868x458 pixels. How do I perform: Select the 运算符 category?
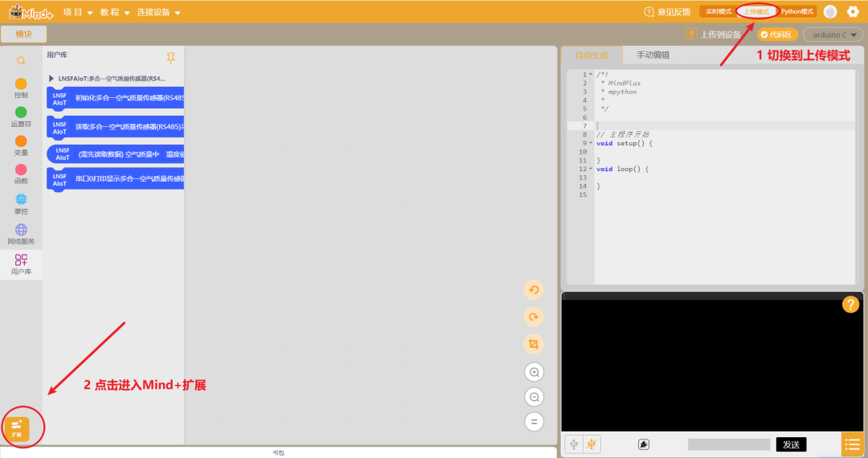pyautogui.click(x=21, y=117)
